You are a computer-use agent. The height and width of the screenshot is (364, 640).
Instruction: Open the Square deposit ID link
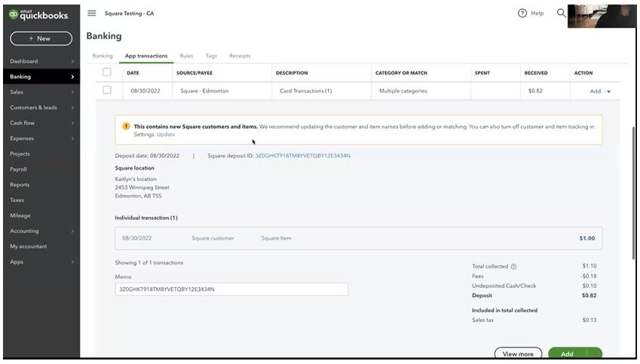(x=303, y=156)
